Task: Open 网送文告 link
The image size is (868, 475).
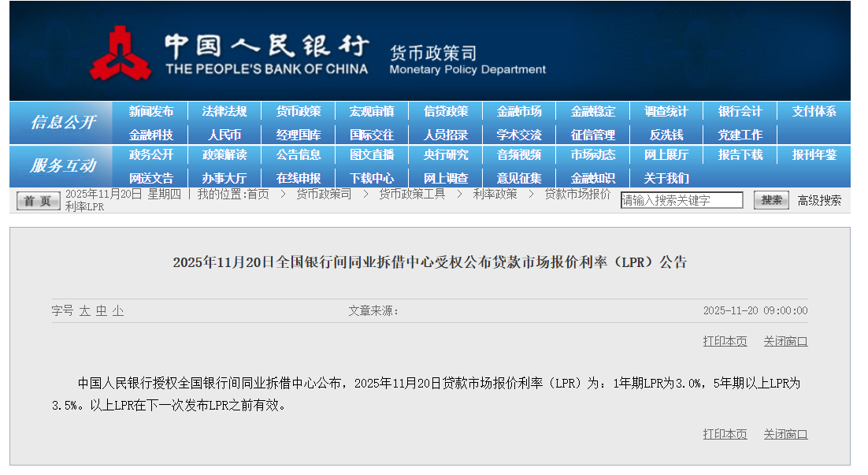Action: 151,178
